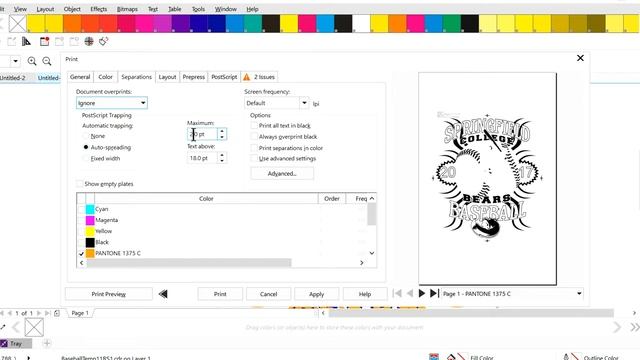Jump to last preview page arrow
The width and height of the screenshot is (640, 360).
pos(434,293)
